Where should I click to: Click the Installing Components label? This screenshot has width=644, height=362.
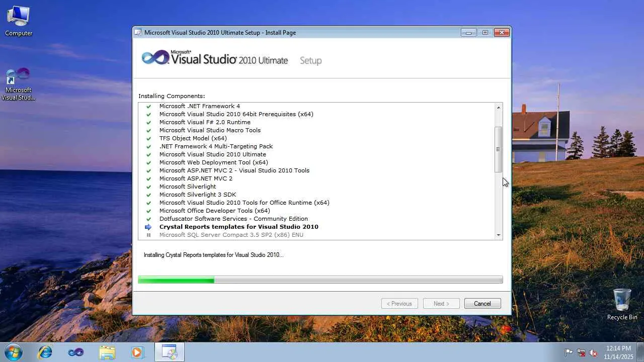(172, 96)
